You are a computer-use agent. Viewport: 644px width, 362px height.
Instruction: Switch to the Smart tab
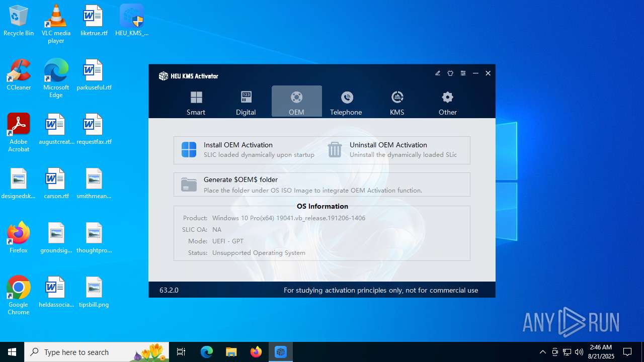coord(196,102)
